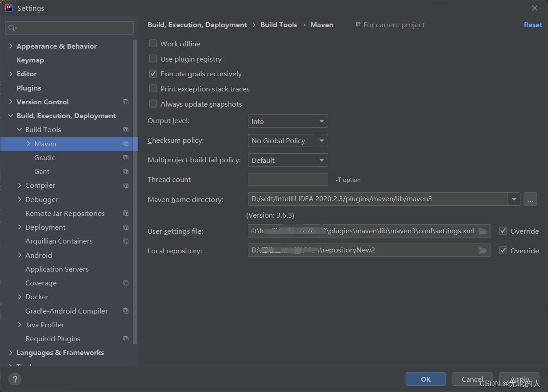Enable the Work offline checkbox
Image resolution: width=548 pixels, height=392 pixels.
click(153, 43)
